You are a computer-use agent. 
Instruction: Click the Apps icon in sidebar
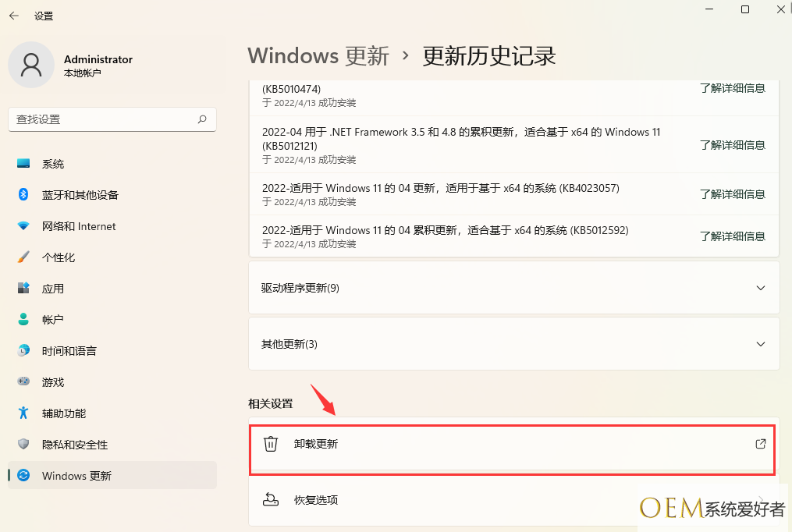[x=23, y=289]
